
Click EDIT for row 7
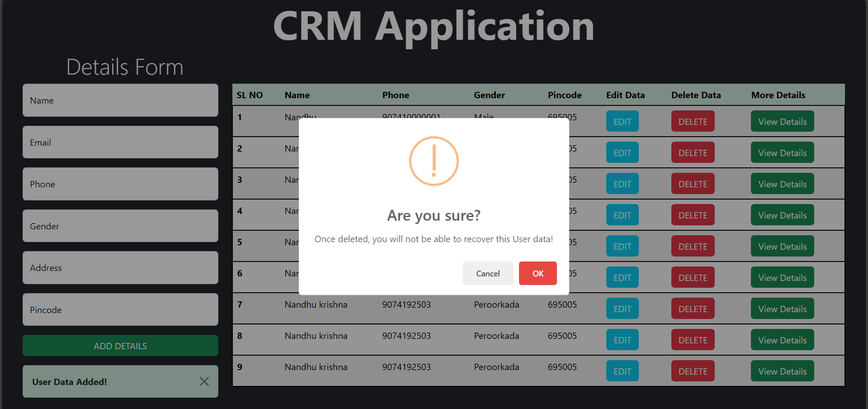coord(622,308)
